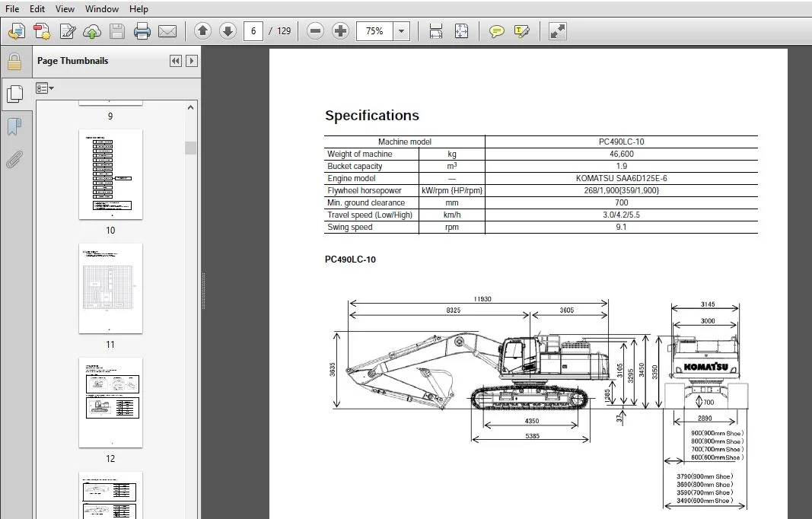Go to next page arrow
This screenshot has height=519, width=812.
228,31
